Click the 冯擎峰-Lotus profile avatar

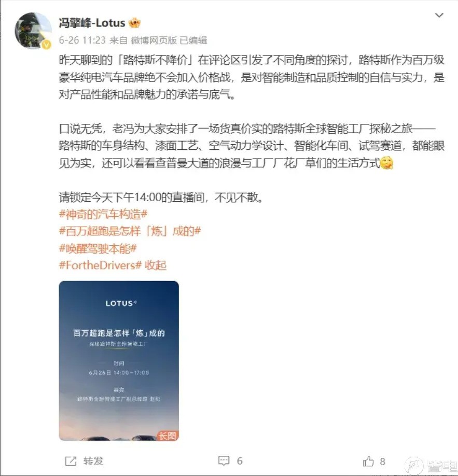(x=33, y=31)
